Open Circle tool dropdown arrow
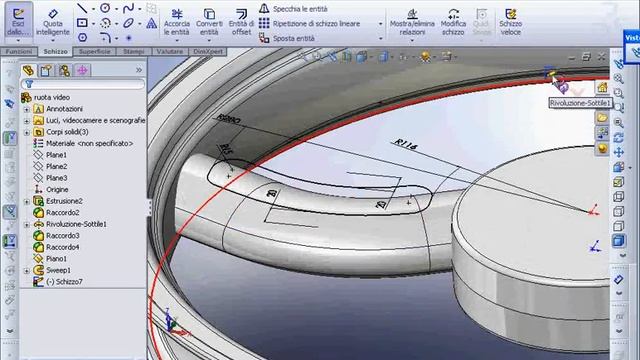Image resolution: width=640 pixels, height=360 pixels. pos(116,9)
